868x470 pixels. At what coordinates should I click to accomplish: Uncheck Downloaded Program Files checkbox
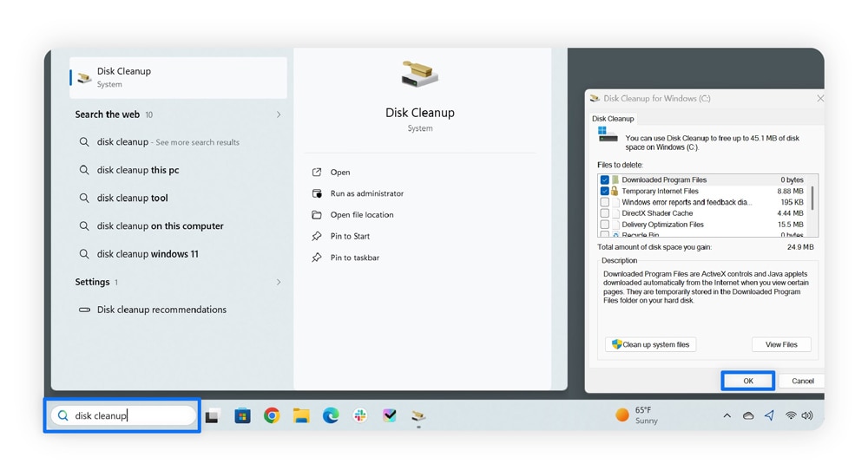tap(604, 180)
